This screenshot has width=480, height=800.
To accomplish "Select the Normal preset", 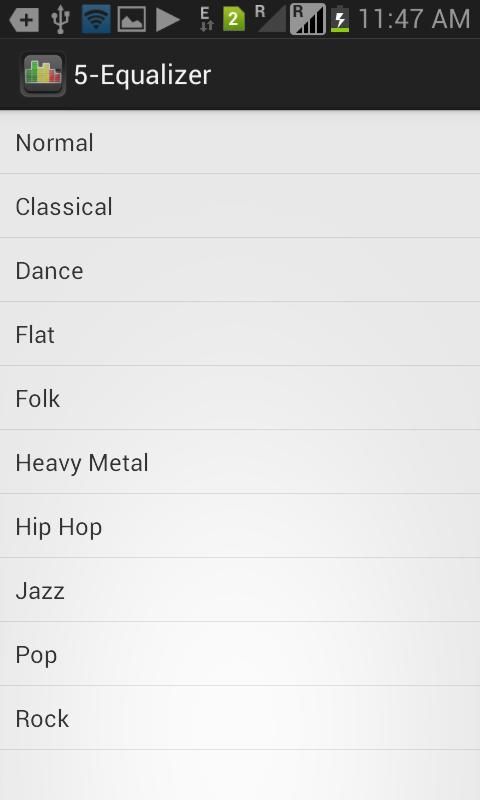I will [240, 142].
